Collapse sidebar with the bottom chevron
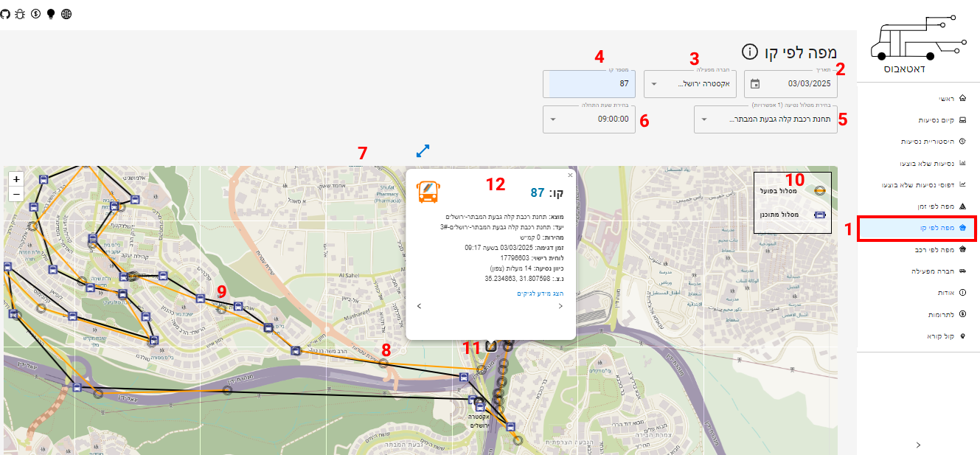Image resolution: width=980 pixels, height=455 pixels. [918, 445]
